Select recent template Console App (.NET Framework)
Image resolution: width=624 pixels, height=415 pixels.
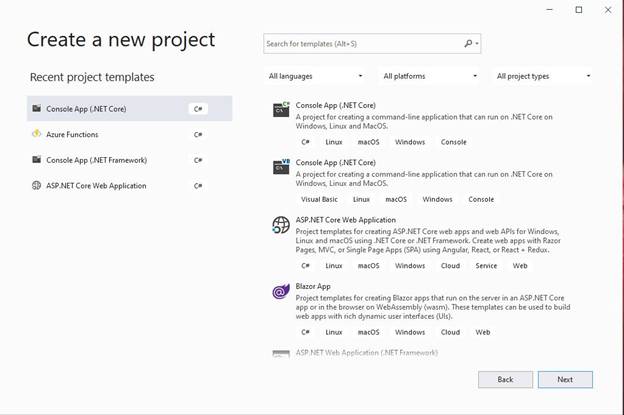point(129,160)
